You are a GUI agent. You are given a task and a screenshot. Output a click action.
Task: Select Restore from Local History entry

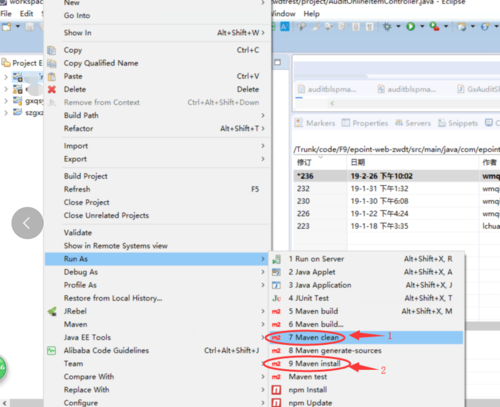click(157, 298)
